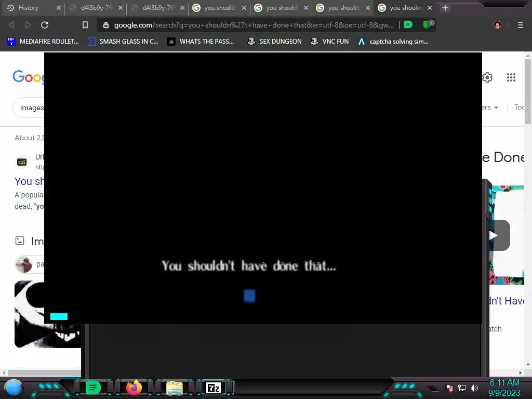Reload the current page
This screenshot has width=532, height=399.
click(45, 25)
